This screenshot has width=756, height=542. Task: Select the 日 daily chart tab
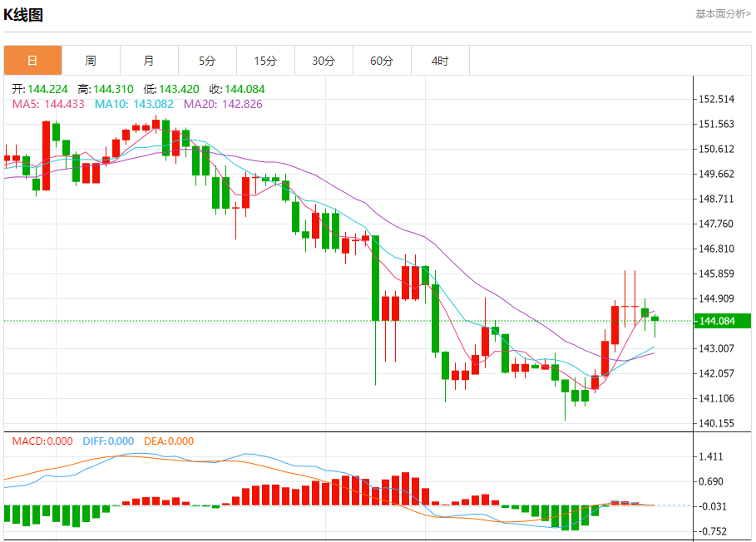pos(32,61)
